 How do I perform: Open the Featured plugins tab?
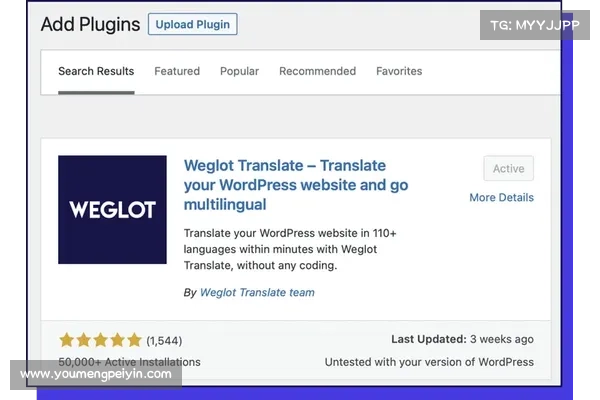(177, 71)
